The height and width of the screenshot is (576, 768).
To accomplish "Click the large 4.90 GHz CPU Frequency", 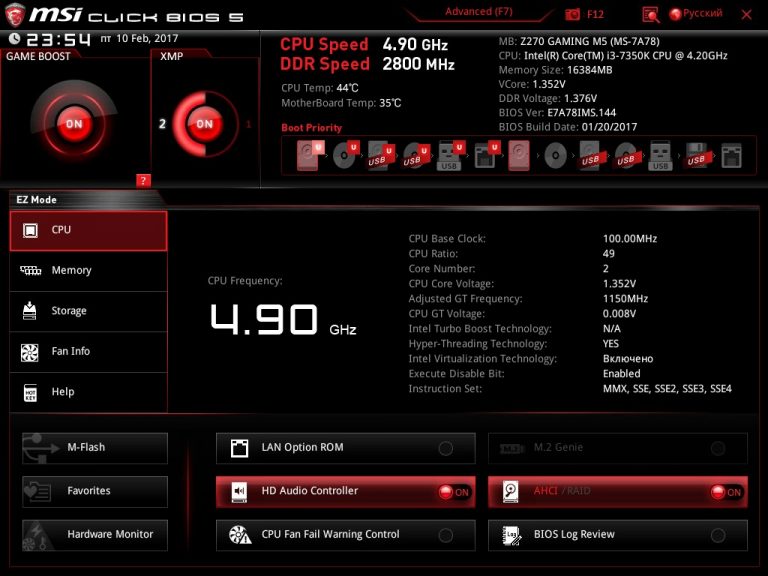I will pyautogui.click(x=283, y=320).
